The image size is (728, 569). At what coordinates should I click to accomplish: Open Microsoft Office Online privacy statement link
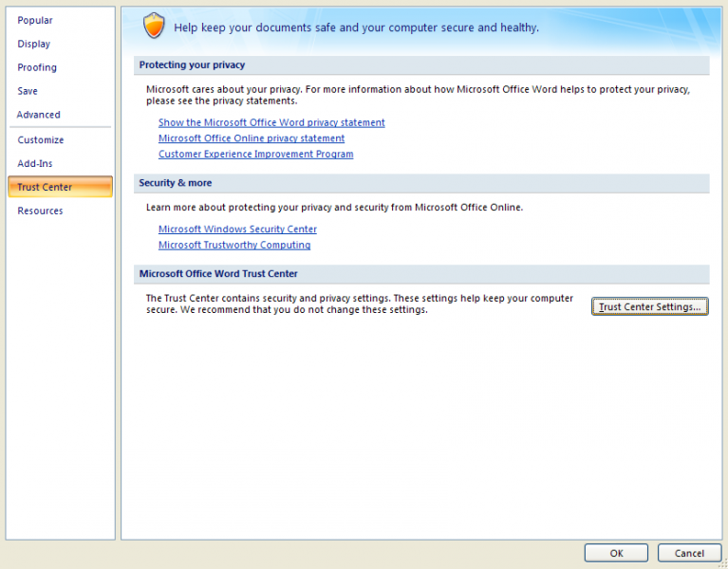252,138
